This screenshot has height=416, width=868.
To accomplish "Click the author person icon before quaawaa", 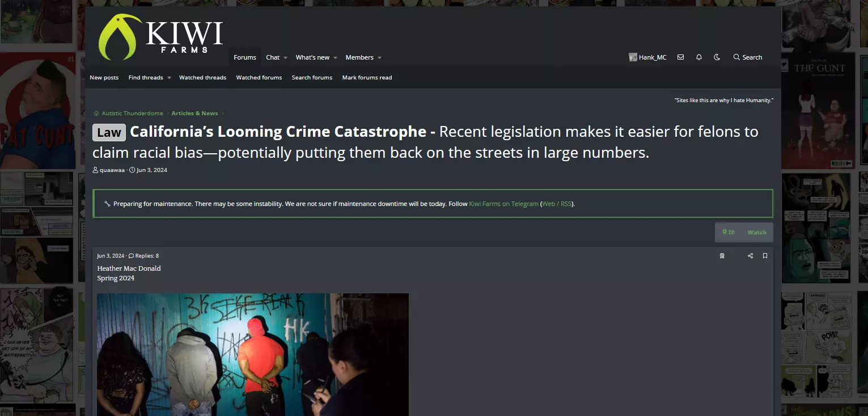I will click(x=96, y=170).
